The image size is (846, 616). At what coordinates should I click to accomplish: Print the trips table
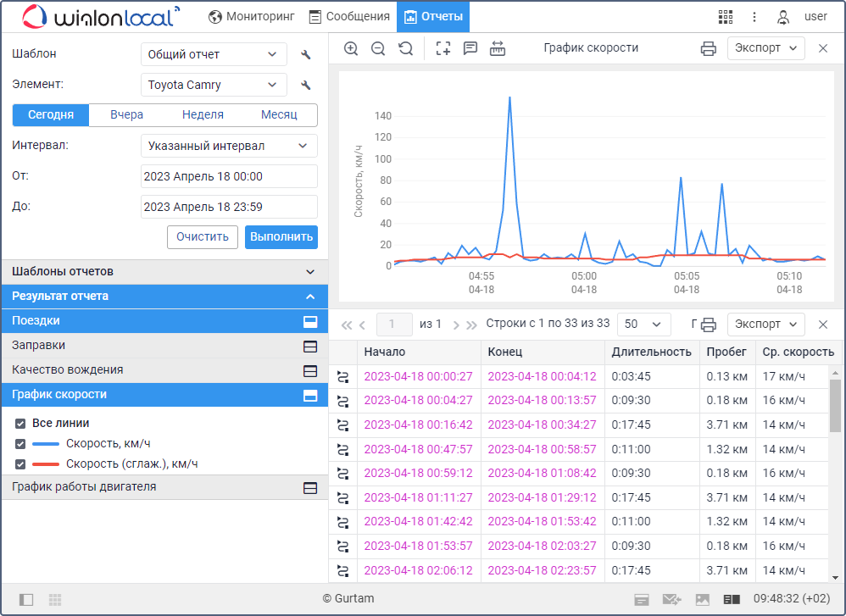click(x=709, y=325)
